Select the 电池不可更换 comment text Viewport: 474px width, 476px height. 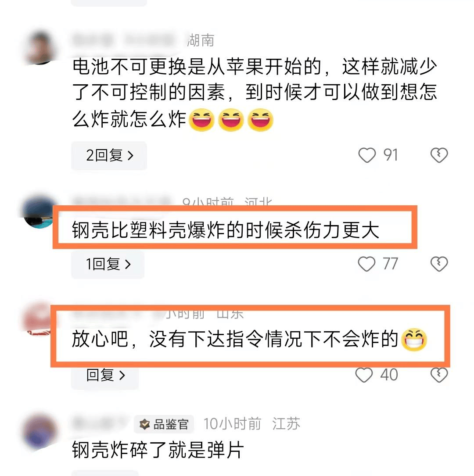point(255,93)
